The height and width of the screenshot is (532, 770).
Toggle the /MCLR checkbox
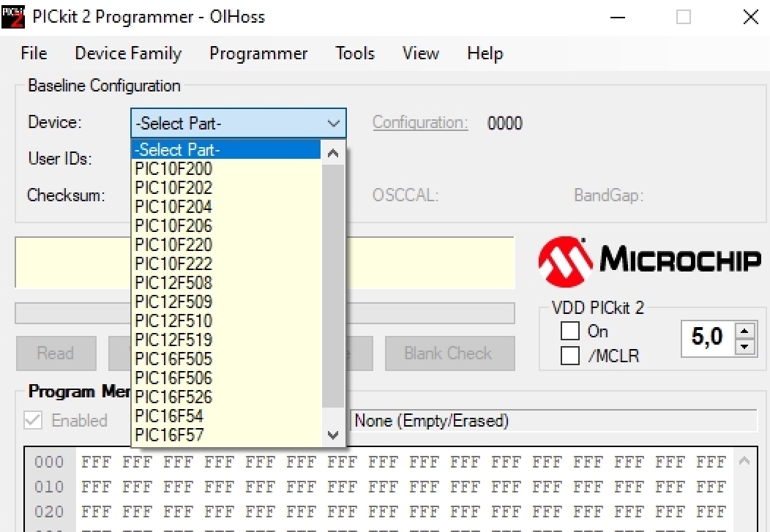(570, 356)
